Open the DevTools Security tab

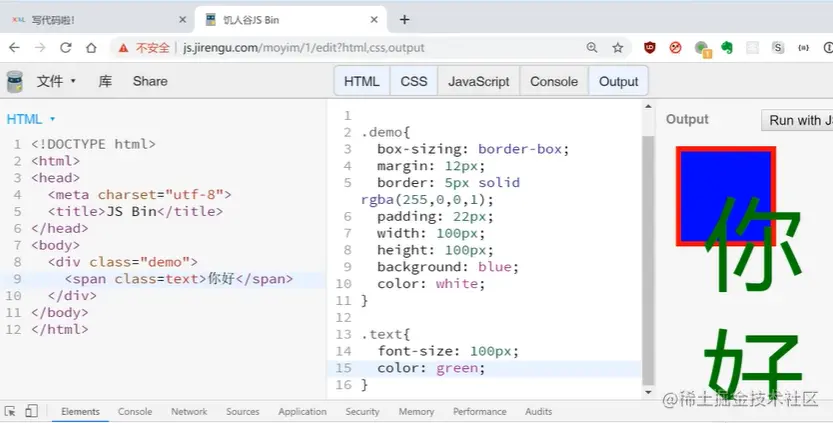[362, 411]
